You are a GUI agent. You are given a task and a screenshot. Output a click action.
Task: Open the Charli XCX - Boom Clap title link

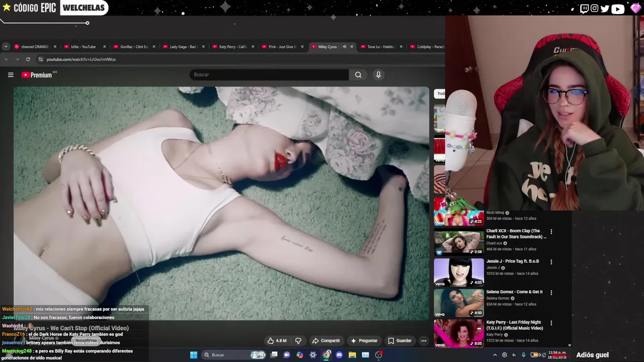[516, 234]
